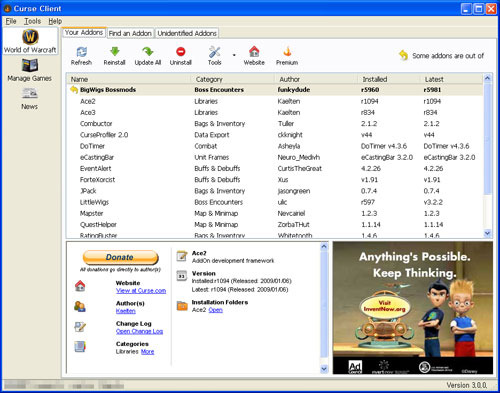
Task: Click the Open Change Log link
Action: [x=139, y=331]
